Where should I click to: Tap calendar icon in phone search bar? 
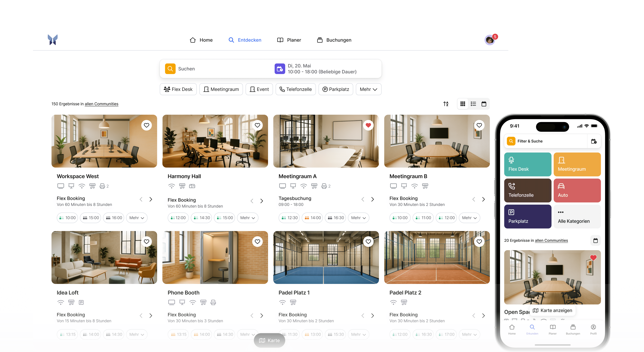coord(594,141)
